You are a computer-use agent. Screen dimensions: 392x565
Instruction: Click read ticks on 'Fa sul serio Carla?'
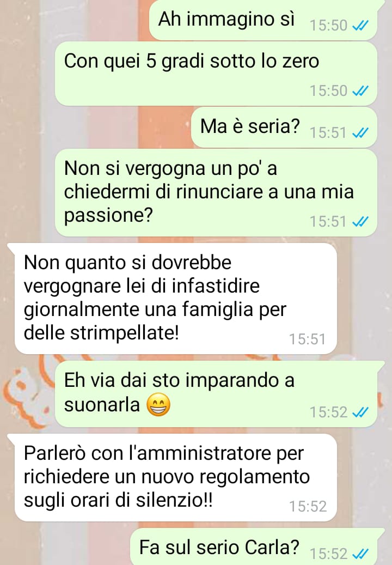360,554
